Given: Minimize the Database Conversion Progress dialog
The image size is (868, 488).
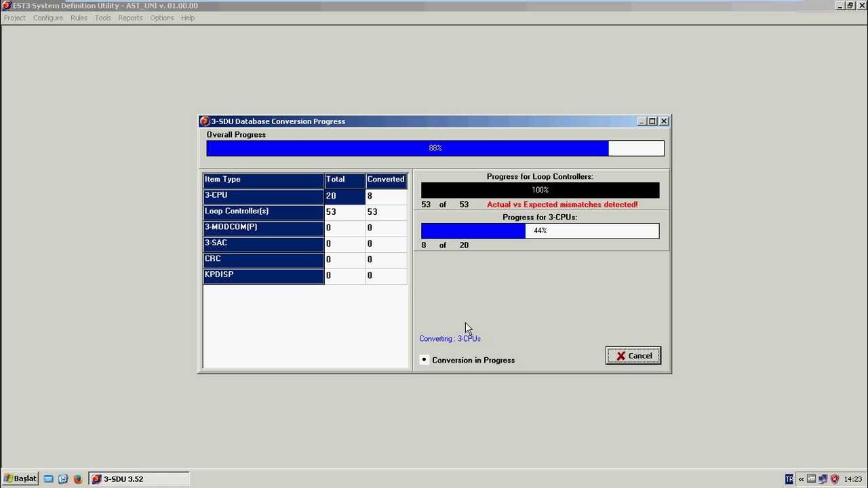Looking at the screenshot, I should click(642, 121).
